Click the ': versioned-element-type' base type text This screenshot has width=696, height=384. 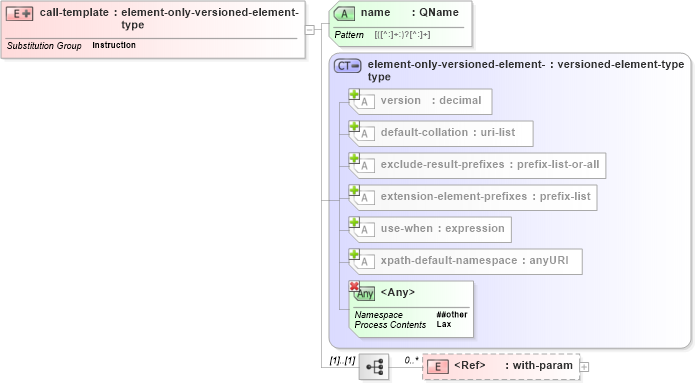pyautogui.click(x=617, y=64)
